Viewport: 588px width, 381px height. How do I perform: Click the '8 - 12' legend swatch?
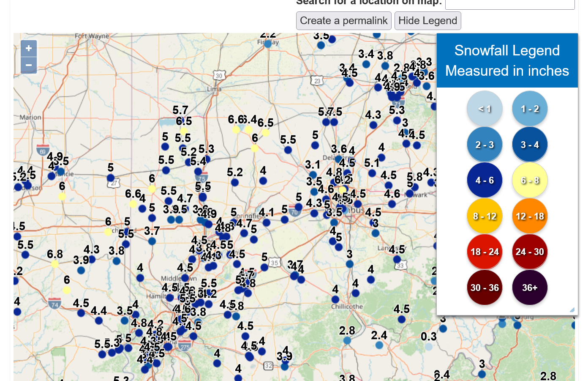click(x=485, y=216)
